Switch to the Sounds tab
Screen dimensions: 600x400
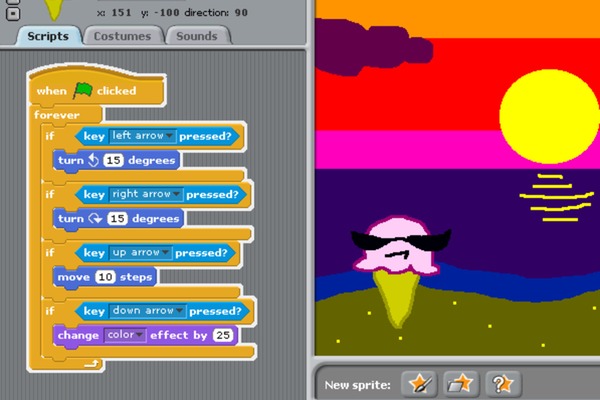196,36
